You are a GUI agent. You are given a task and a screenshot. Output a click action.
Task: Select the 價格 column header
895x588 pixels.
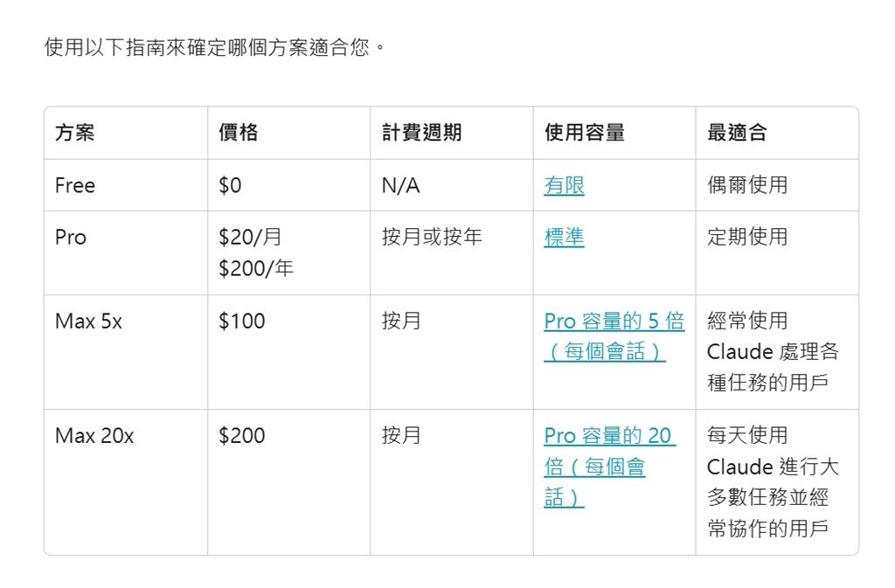point(238,133)
